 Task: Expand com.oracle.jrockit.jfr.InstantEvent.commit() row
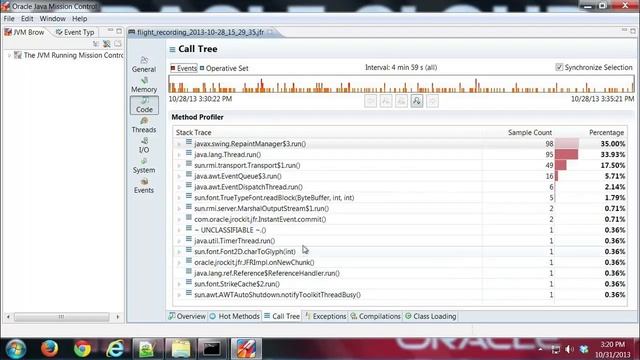pyautogui.click(x=179, y=220)
